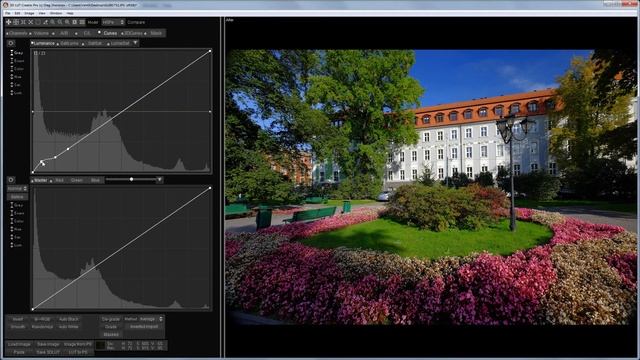
Task: Select the Sat/Sat curve mode
Action: (94, 43)
